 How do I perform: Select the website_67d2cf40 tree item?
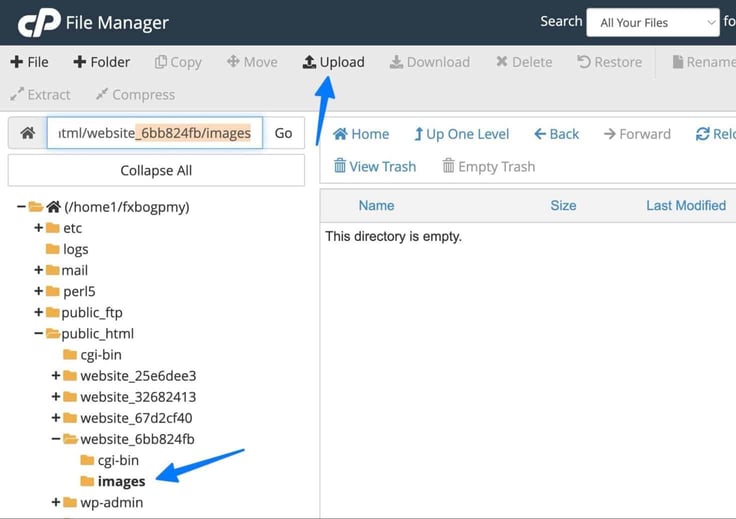[137, 418]
